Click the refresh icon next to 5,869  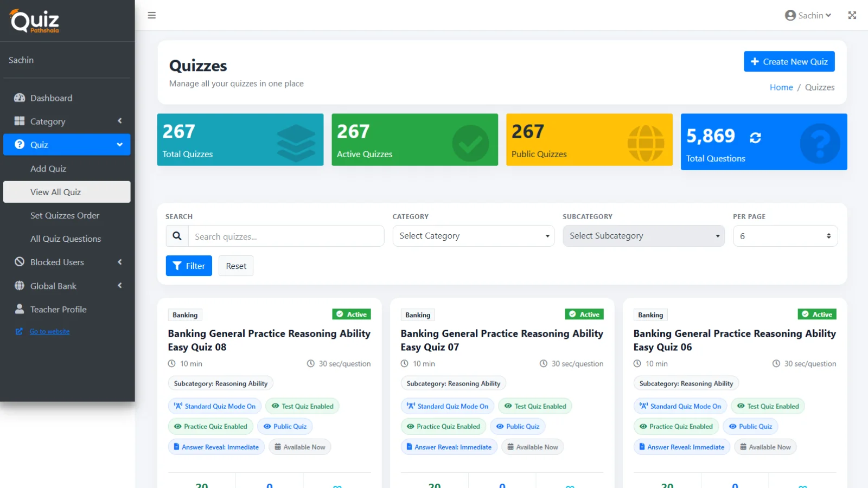pos(755,138)
